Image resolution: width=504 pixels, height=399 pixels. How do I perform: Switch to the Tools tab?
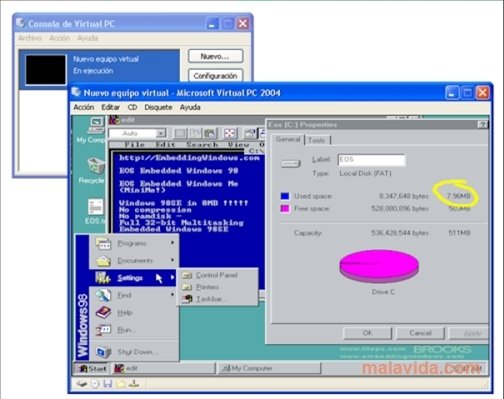click(x=317, y=140)
